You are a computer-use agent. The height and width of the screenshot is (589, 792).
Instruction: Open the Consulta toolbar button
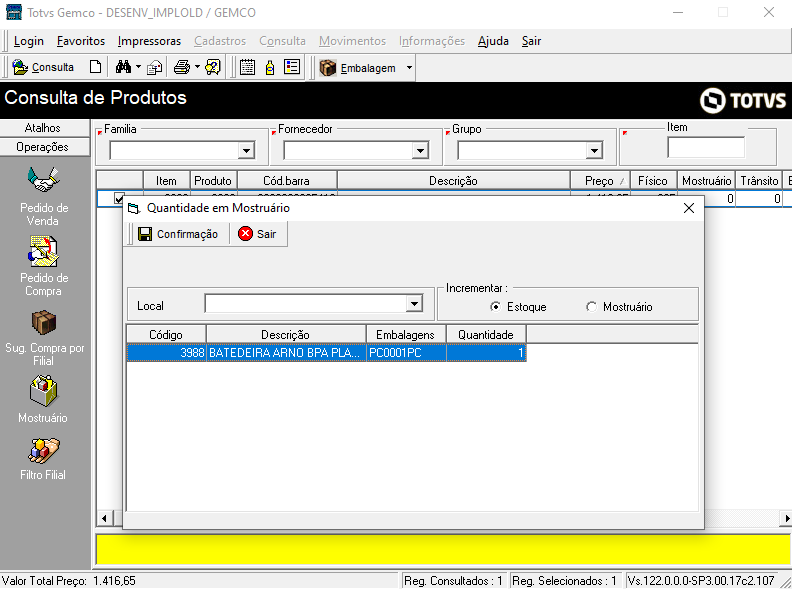[x=43, y=67]
